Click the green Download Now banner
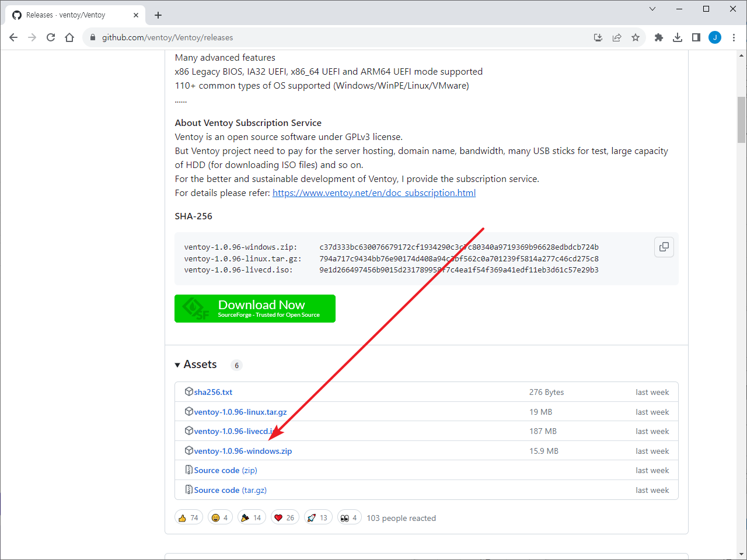747x560 pixels. point(255,309)
